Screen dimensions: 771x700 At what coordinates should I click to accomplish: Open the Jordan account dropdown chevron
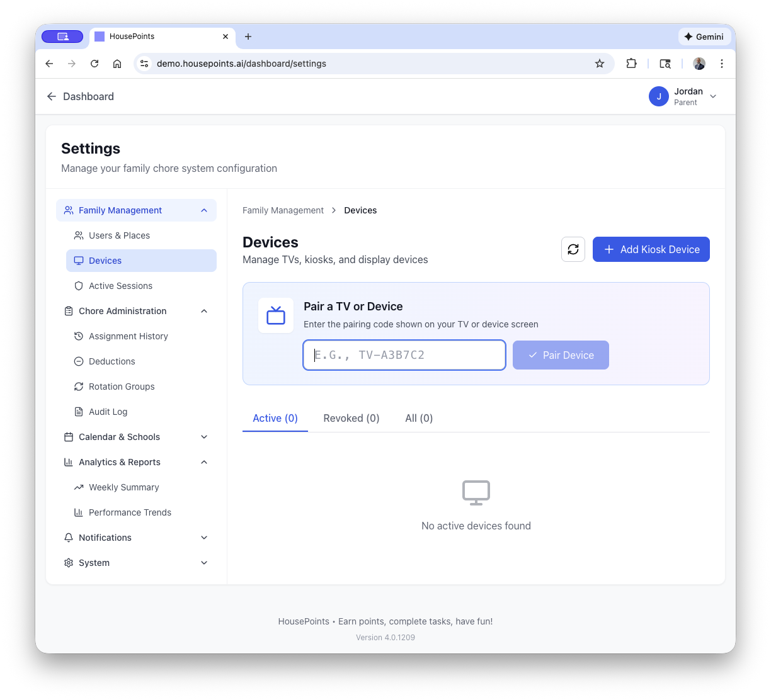click(713, 96)
